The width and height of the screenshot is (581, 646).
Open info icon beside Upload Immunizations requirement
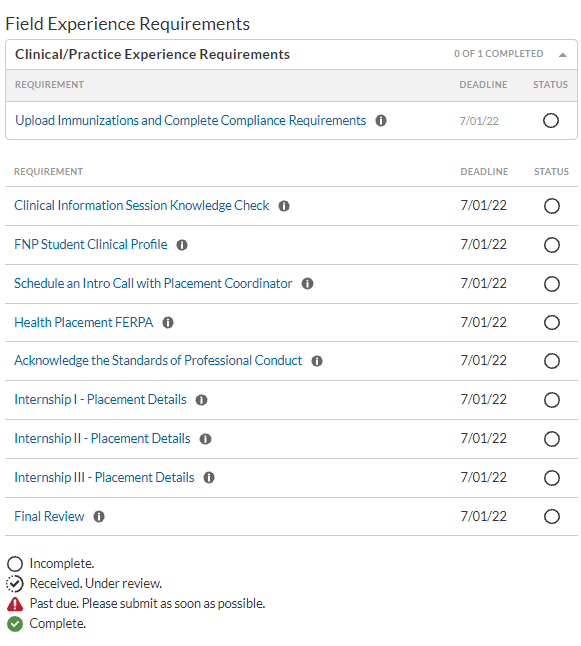[381, 121]
